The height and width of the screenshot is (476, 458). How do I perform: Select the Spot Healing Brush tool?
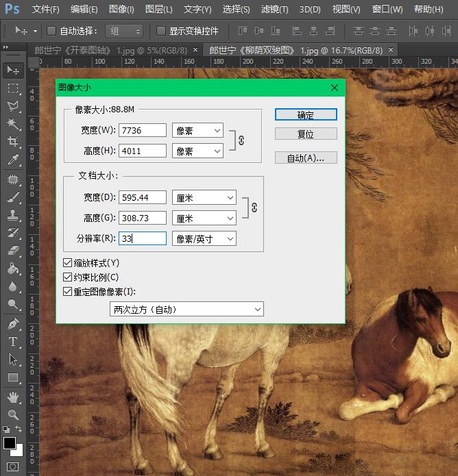pos(13,179)
